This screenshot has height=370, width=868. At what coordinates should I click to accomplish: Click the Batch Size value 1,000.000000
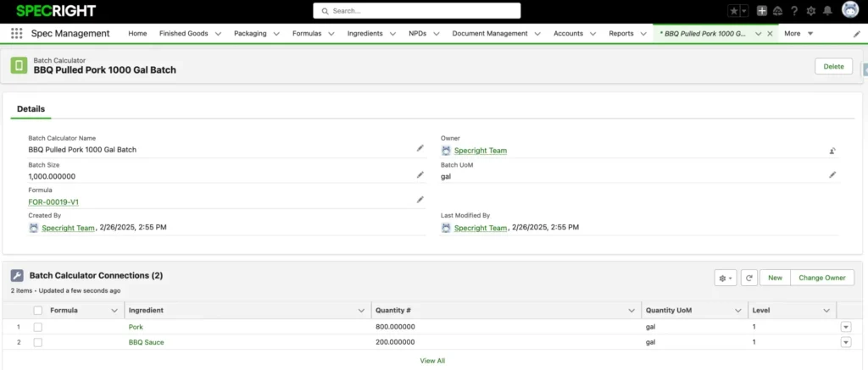click(x=52, y=176)
